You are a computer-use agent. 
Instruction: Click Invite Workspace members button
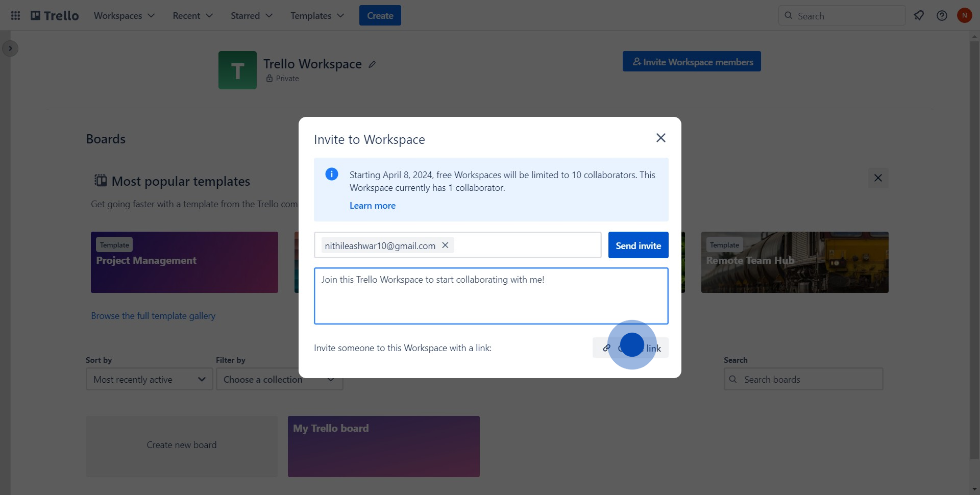[x=692, y=62]
